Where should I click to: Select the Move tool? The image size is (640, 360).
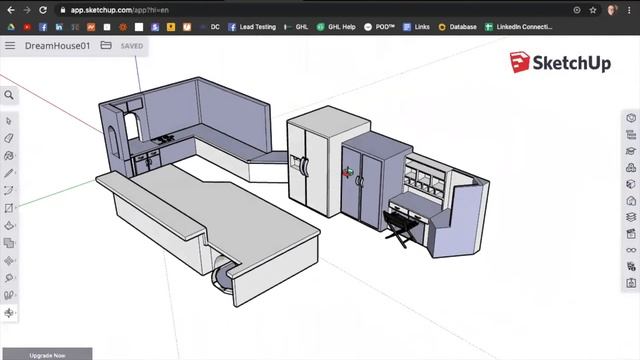[9, 261]
